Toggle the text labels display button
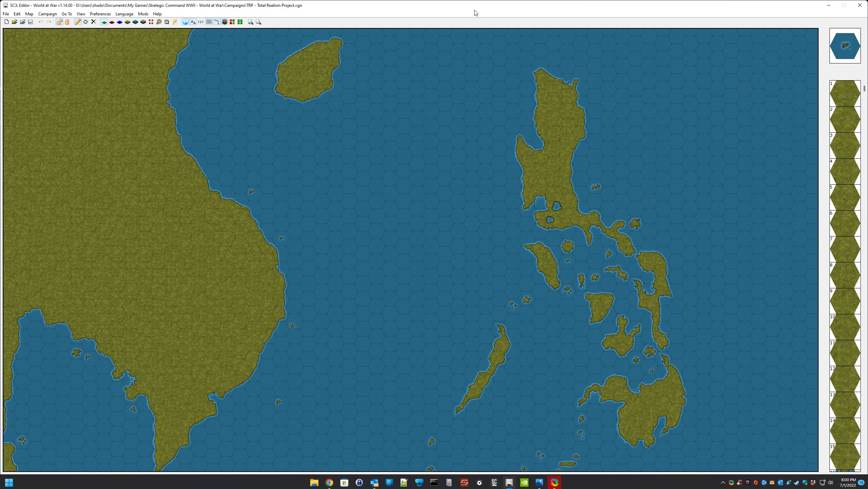This screenshot has height=489, width=868. [193, 22]
